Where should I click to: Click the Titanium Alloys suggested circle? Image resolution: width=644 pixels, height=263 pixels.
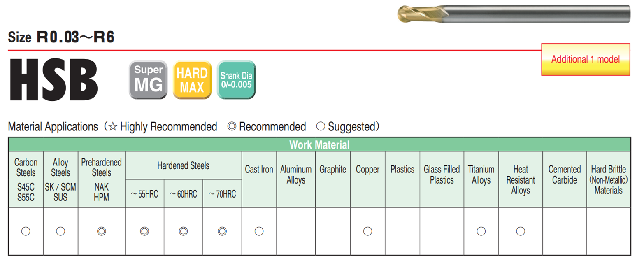481,231
